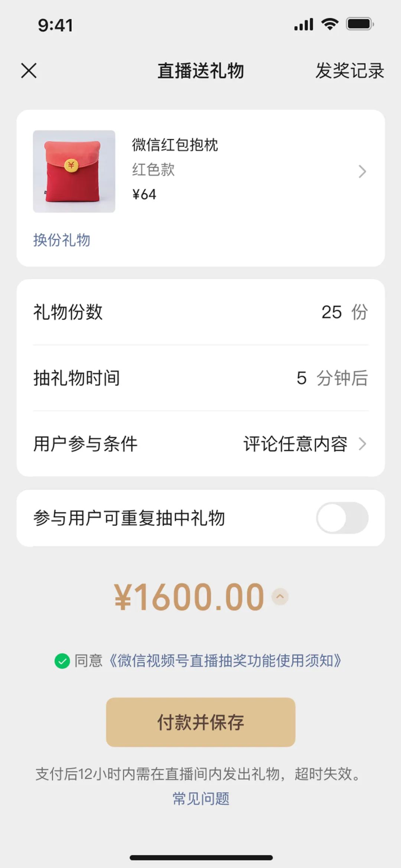
Task: Toggle 参与用户可重复抽中礼物 switch
Action: 342,518
